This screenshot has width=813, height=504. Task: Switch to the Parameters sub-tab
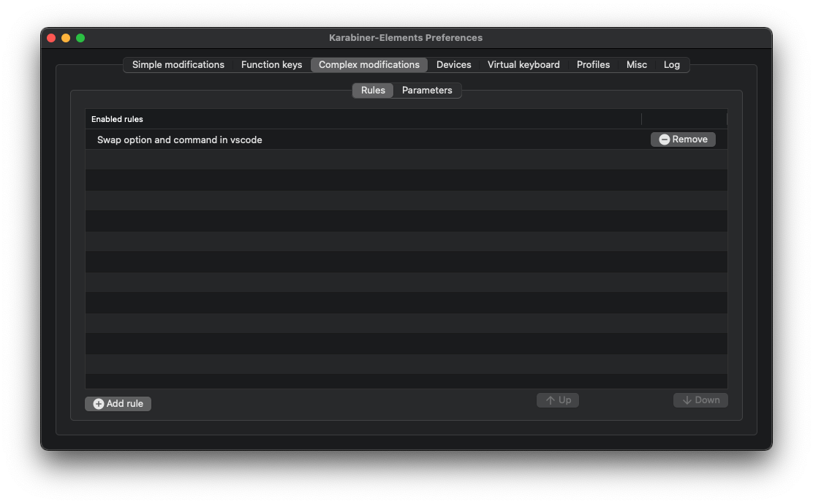[x=427, y=90]
